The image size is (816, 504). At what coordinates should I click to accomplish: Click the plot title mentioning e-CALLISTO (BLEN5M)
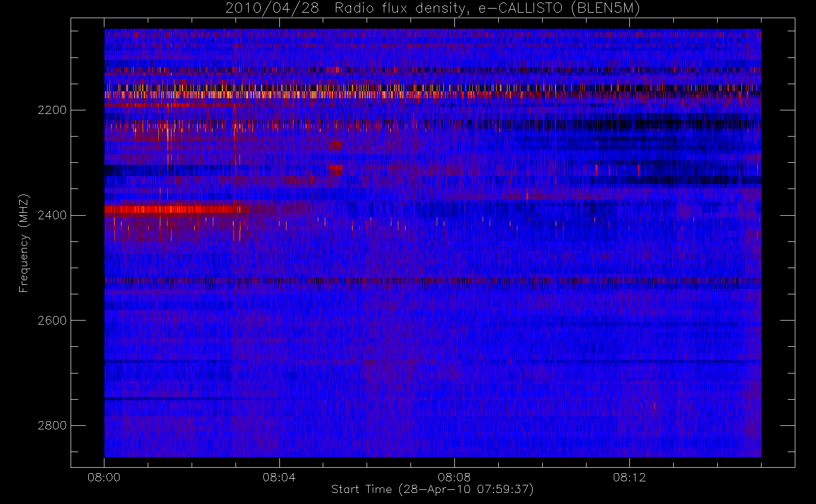tap(433, 9)
